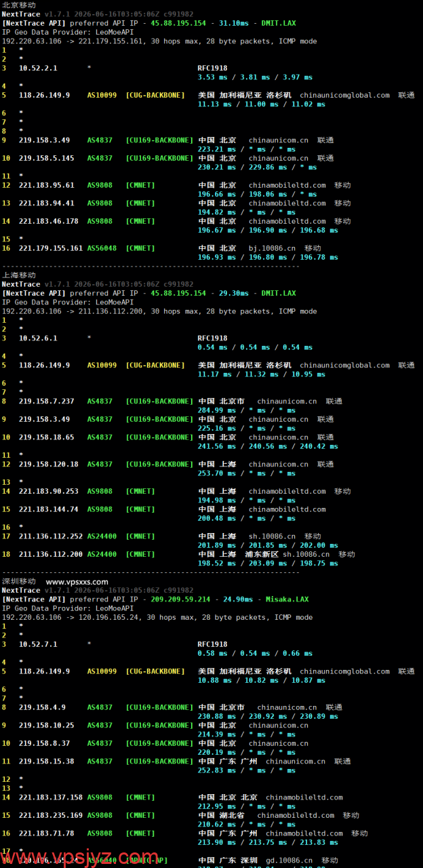Select hop IP 221.183.95.61
The height and width of the screenshot is (868, 423).
(x=47, y=185)
